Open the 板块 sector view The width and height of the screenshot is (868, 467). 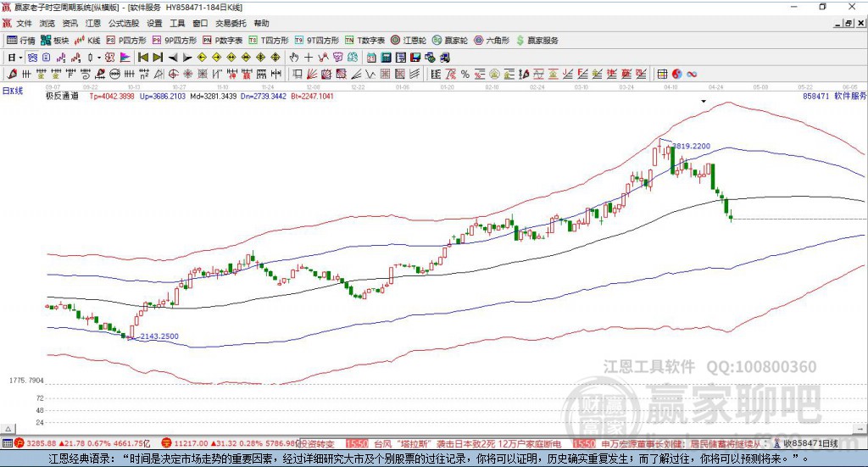(x=54, y=41)
